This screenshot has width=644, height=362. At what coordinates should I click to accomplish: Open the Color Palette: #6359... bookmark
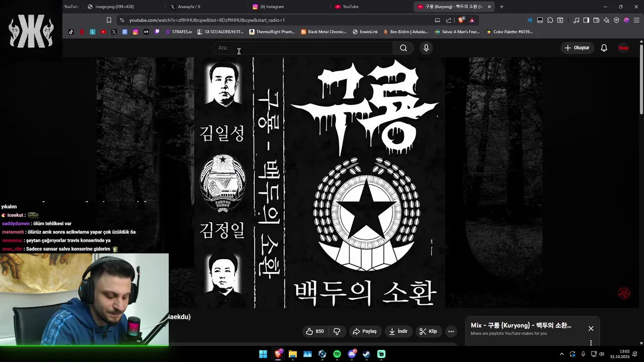pyautogui.click(x=509, y=32)
